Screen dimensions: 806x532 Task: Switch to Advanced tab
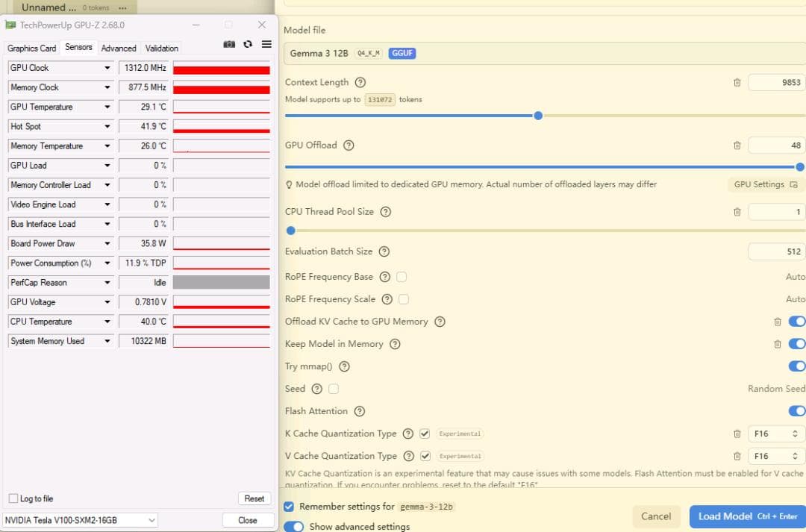119,48
